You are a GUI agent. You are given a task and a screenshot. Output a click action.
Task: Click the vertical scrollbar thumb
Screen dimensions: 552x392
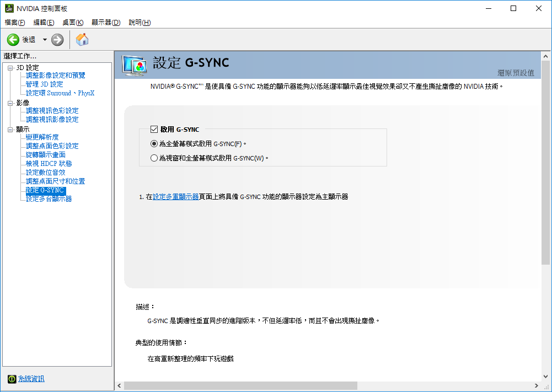coord(546,163)
